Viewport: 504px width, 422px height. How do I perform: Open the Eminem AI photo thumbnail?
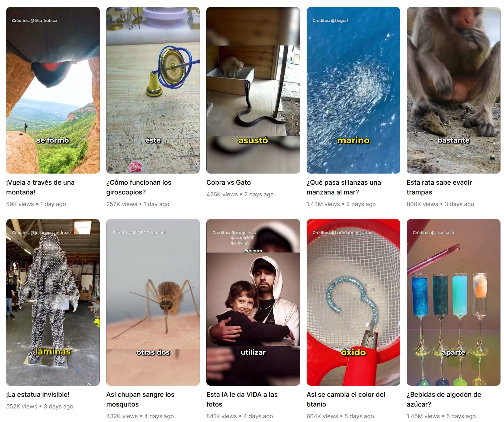coord(253,302)
